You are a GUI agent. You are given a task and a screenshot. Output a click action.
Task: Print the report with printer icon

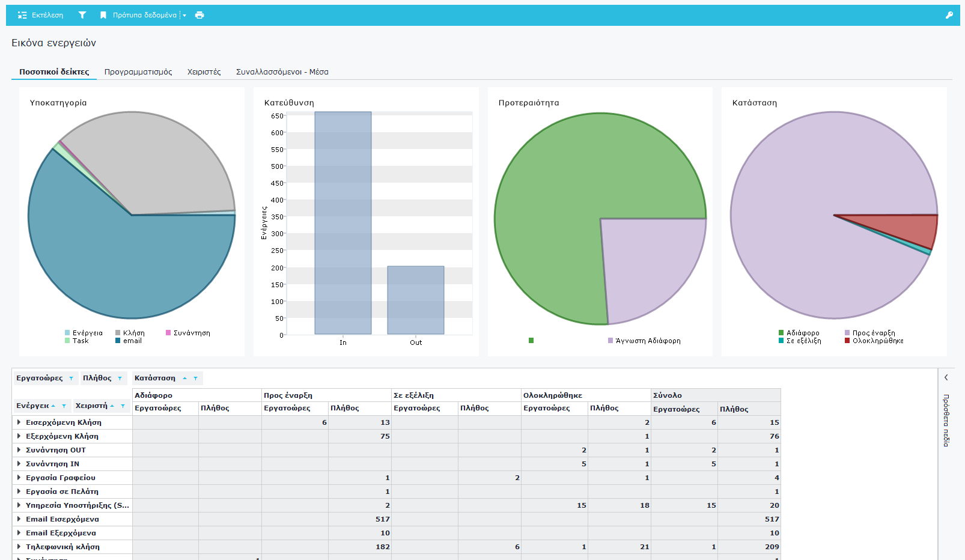click(x=199, y=15)
